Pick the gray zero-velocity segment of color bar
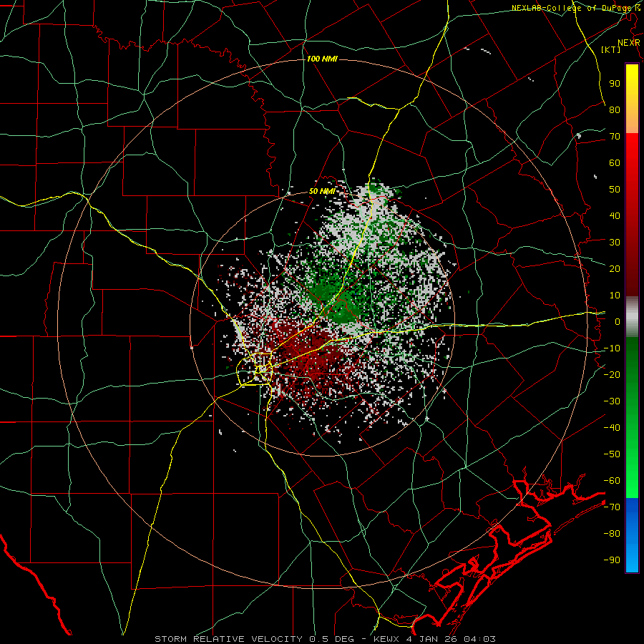 click(632, 316)
